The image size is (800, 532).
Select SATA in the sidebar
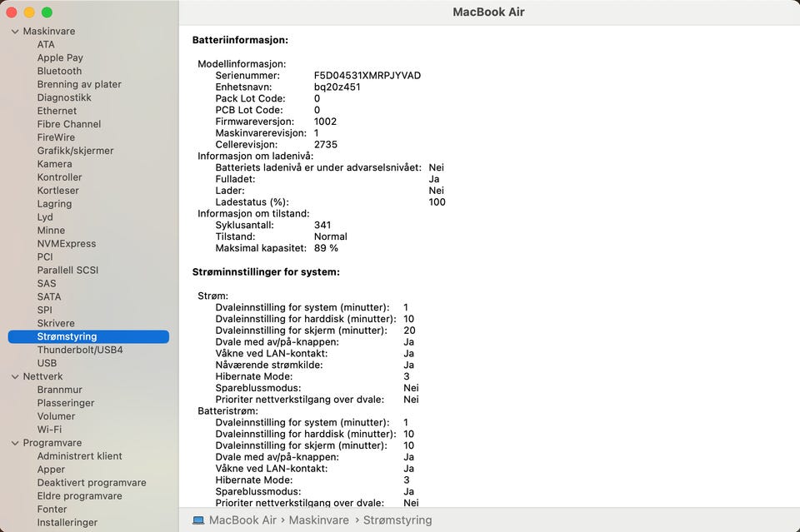49,296
